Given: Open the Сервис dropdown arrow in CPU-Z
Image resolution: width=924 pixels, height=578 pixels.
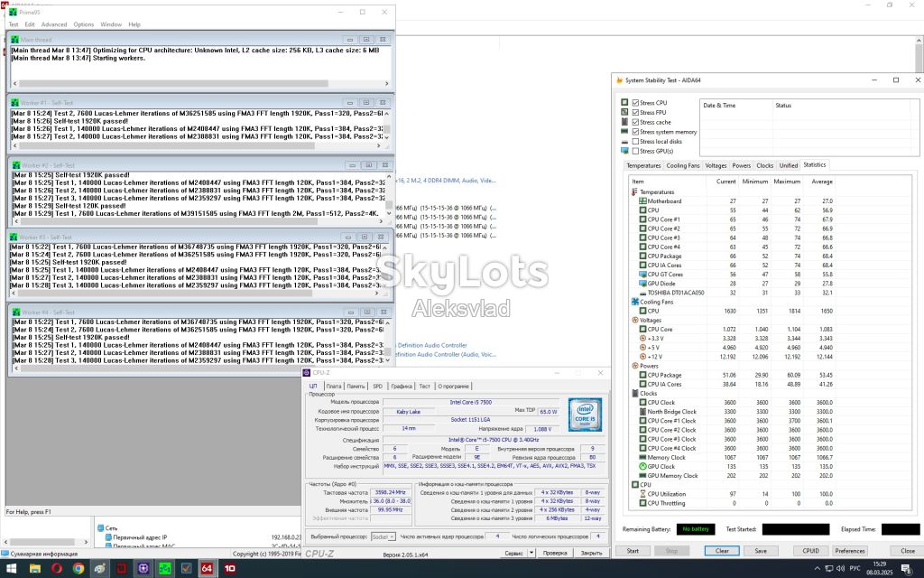Looking at the screenshot, I should click(531, 553).
